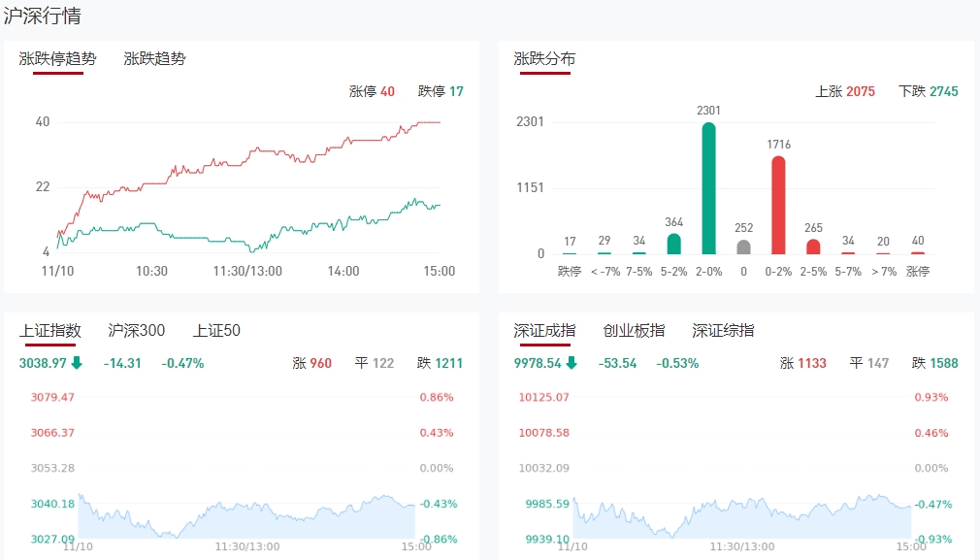Select the 上证50 tab

[x=216, y=330]
